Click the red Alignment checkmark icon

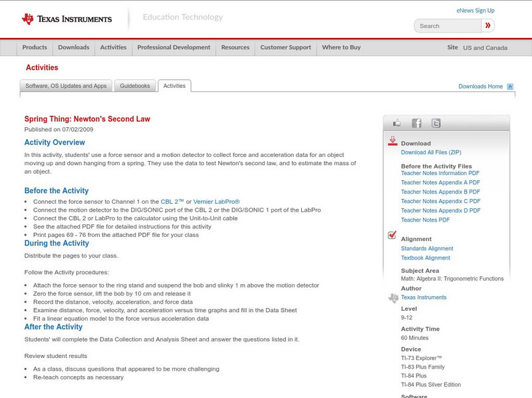tap(392, 234)
